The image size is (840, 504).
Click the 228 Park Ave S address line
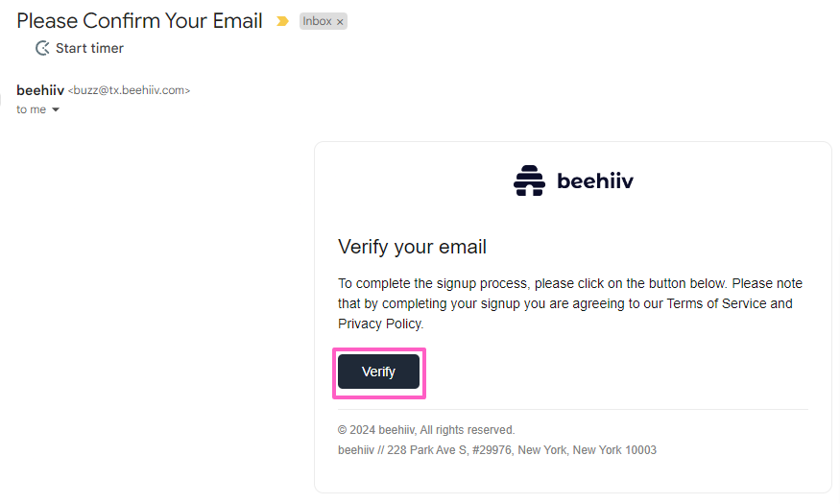(497, 449)
